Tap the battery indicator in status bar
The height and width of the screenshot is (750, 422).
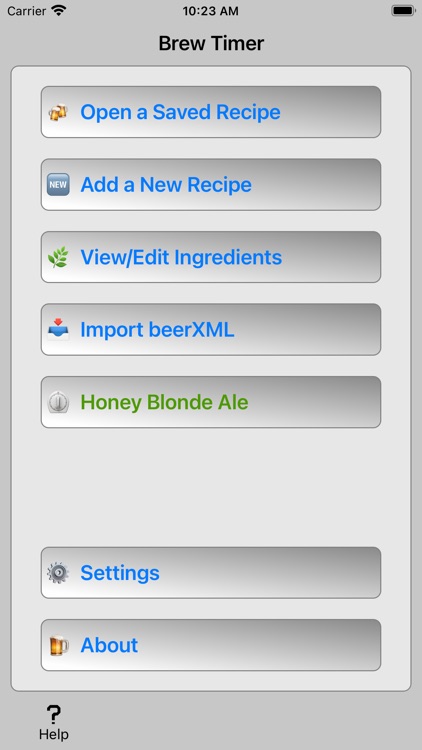click(403, 11)
